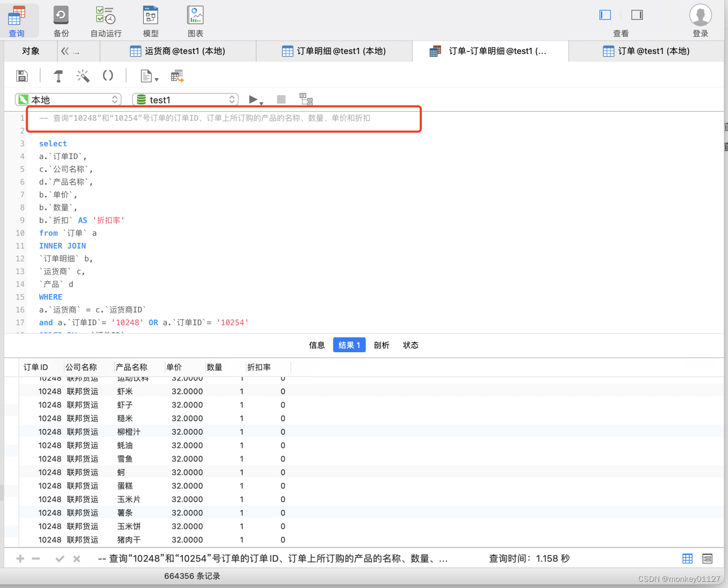Viewport: 728px width, 588px height.
Task: Click the '10254' string in the query
Action: 232,323
